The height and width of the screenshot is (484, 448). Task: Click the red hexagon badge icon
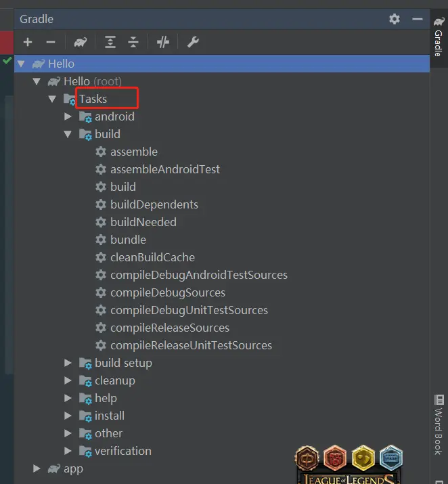point(335,458)
